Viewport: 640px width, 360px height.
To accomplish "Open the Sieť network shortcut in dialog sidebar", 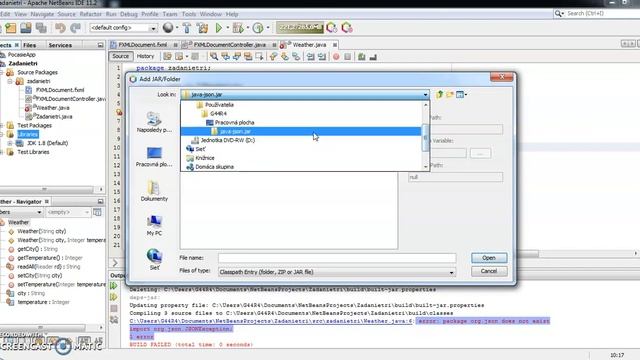I will click(154, 260).
